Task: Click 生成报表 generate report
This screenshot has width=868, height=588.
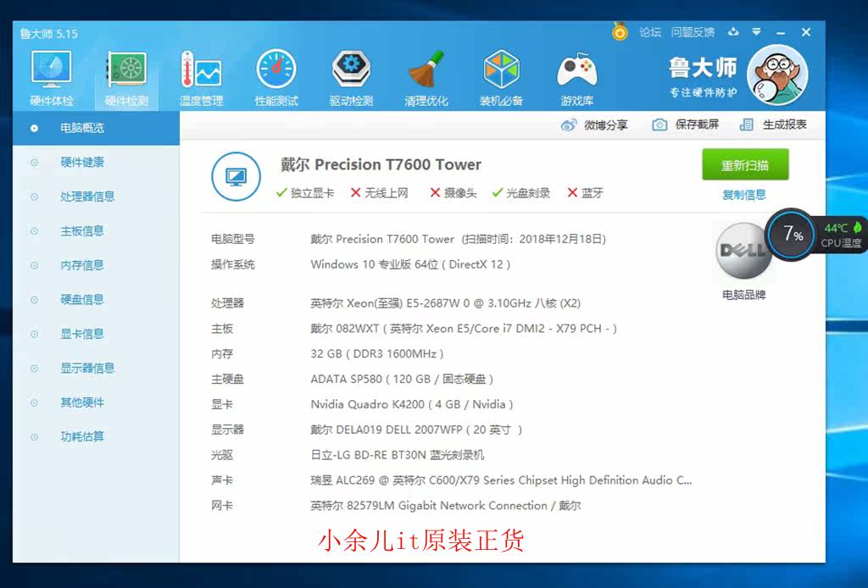Action: tap(785, 125)
